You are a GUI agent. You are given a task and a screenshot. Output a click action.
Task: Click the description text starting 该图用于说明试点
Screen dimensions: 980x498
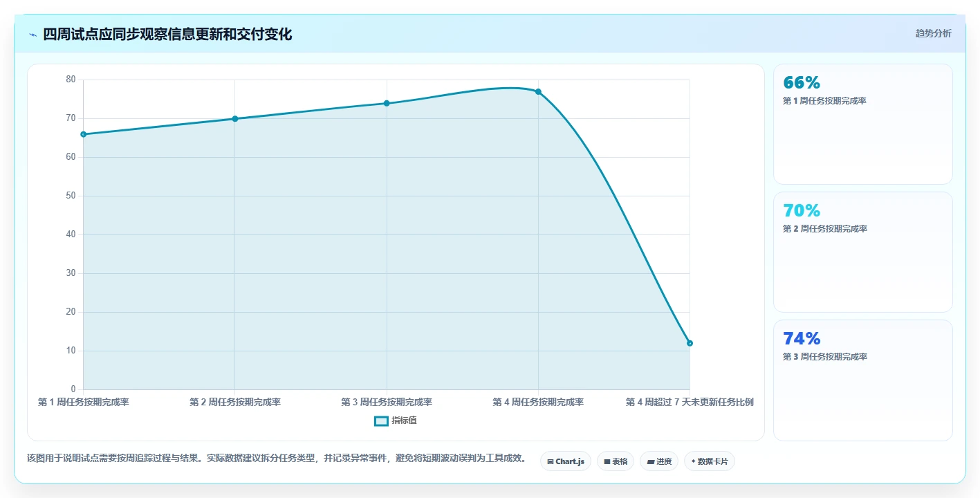(x=277, y=458)
